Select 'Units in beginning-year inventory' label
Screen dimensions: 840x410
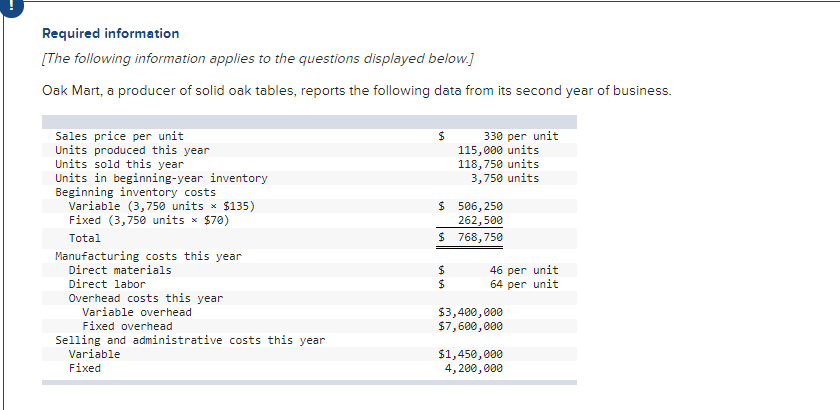161,178
